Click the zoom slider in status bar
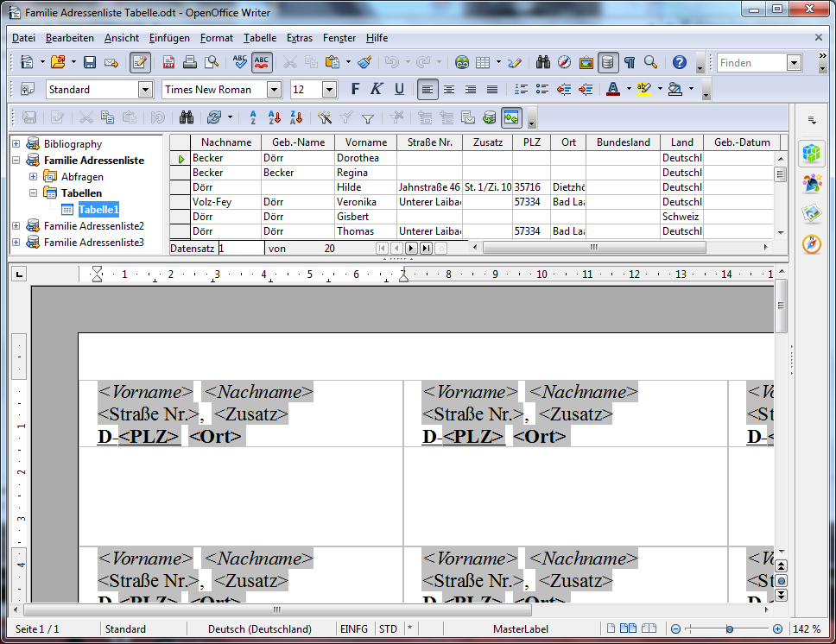 pyautogui.click(x=730, y=629)
